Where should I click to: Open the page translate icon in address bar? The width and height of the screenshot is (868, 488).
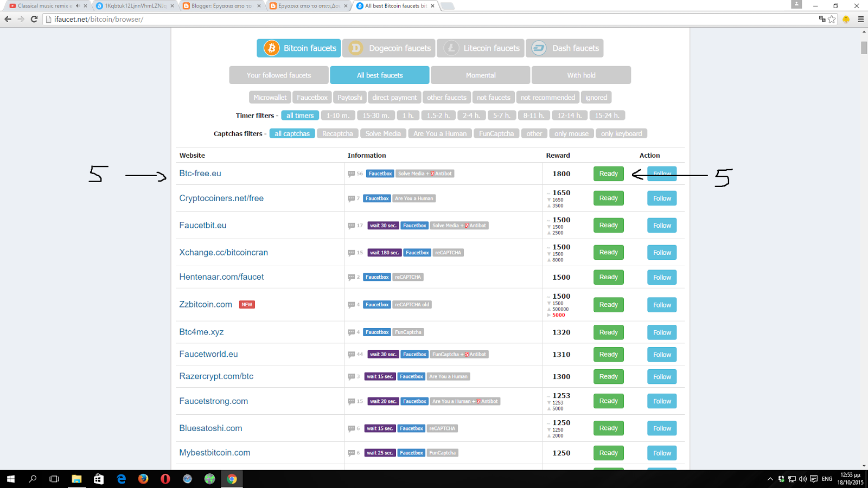tap(822, 19)
